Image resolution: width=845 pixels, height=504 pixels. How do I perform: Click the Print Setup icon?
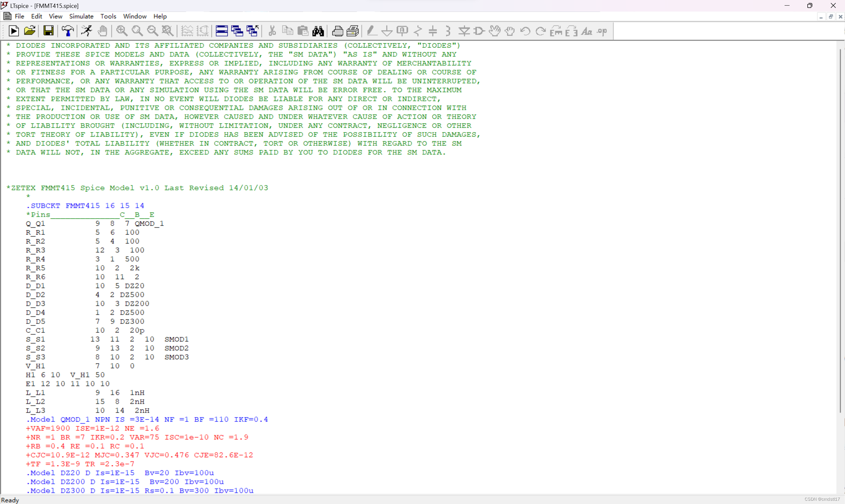tap(353, 31)
